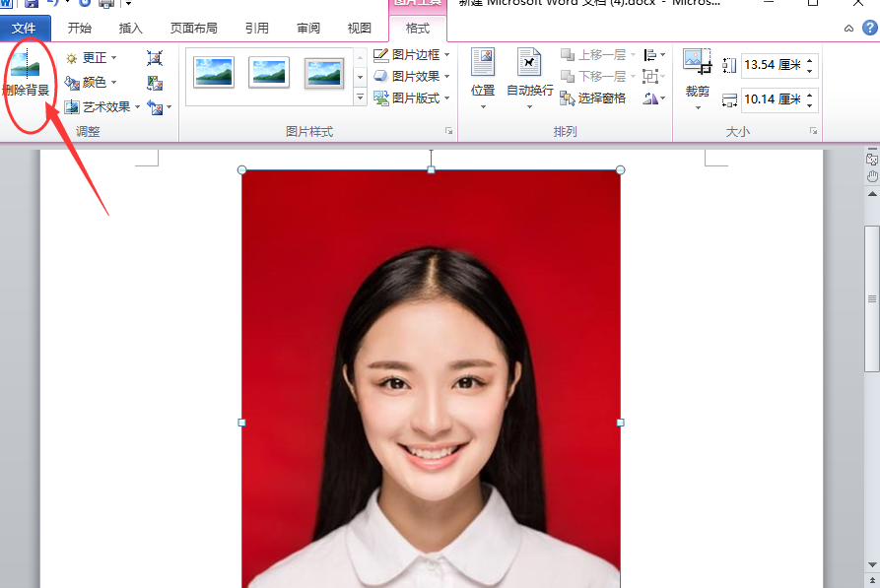Open the Customize Quick Access Toolbar dropdown

[128, 3]
